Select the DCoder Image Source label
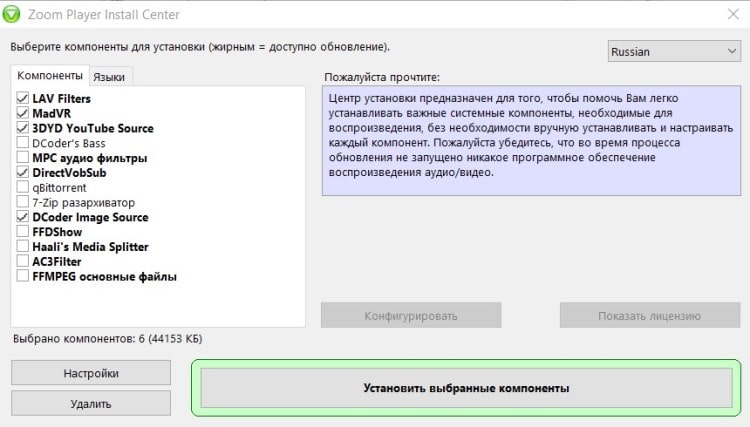This screenshot has width=750, height=427. pos(90,217)
